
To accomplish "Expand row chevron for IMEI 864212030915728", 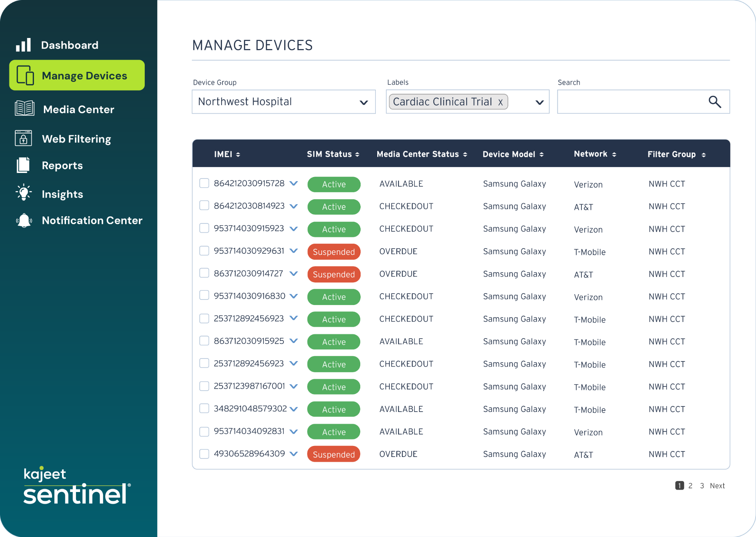I will (294, 183).
